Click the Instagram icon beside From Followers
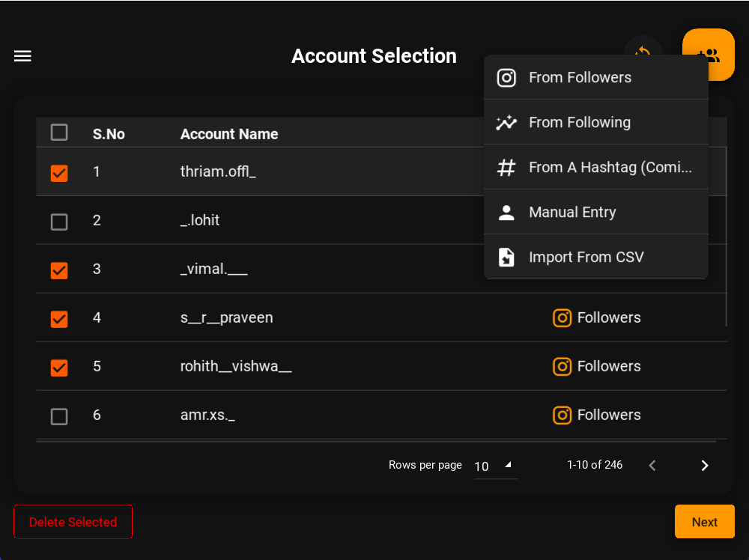The width and height of the screenshot is (749, 560). (x=506, y=77)
